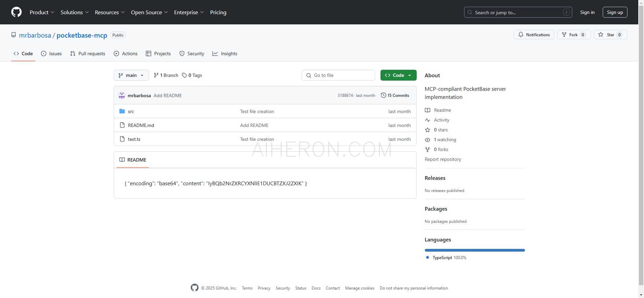Image resolution: width=644 pixels, height=298 pixels.
Task: Fork the repository
Action: coord(574,35)
